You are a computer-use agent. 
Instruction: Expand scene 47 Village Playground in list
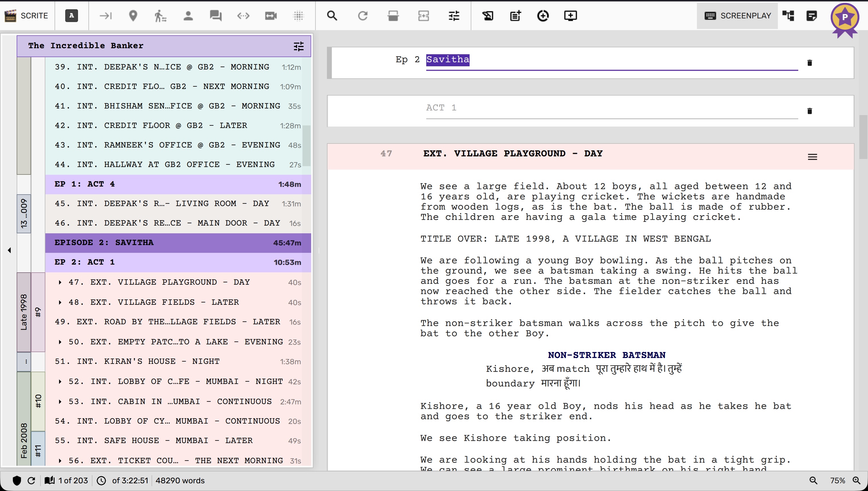(60, 282)
